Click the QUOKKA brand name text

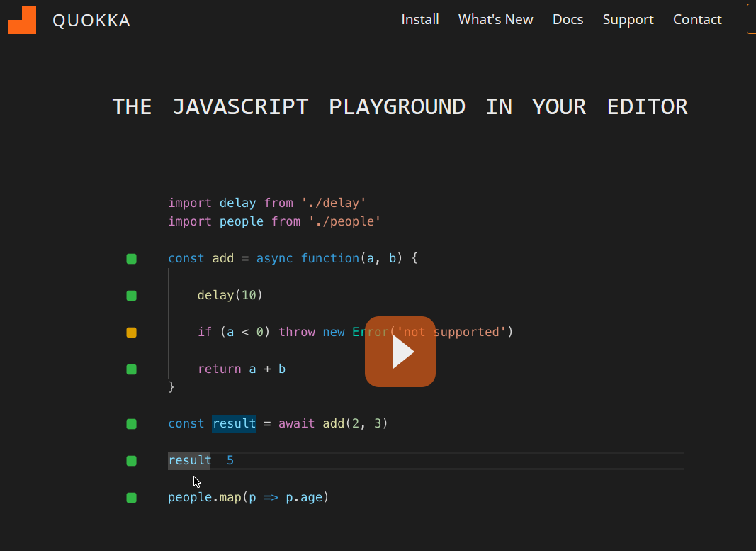(x=91, y=20)
